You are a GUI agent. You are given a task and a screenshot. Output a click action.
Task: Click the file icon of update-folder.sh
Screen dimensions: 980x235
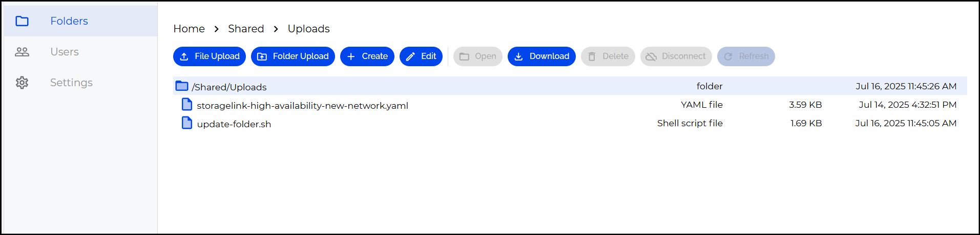pos(187,123)
